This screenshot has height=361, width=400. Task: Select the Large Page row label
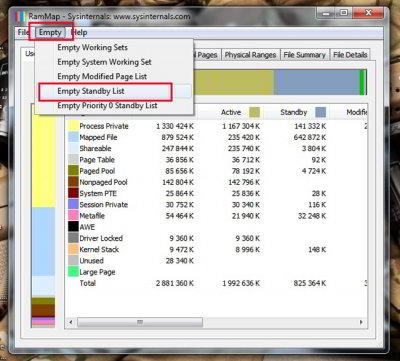pyautogui.click(x=97, y=272)
